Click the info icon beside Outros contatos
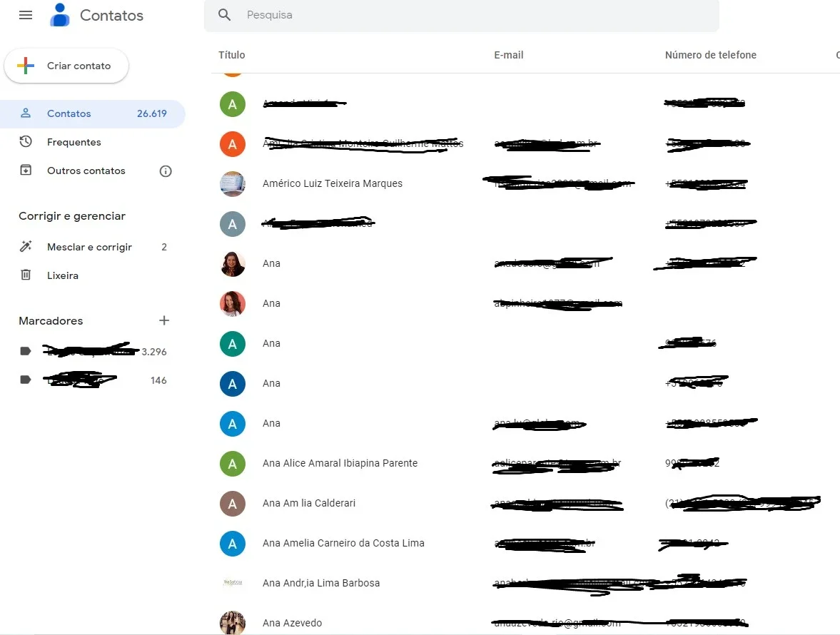Image resolution: width=840 pixels, height=635 pixels. (x=166, y=171)
